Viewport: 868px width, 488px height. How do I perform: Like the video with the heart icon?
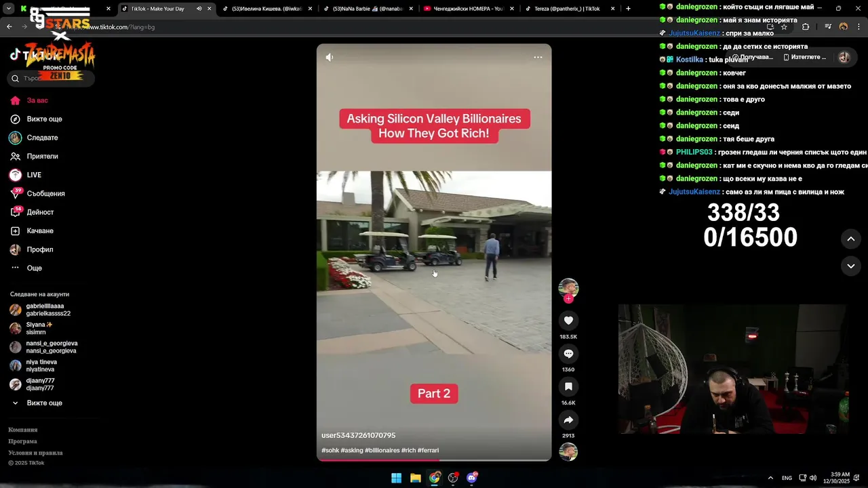click(x=568, y=321)
